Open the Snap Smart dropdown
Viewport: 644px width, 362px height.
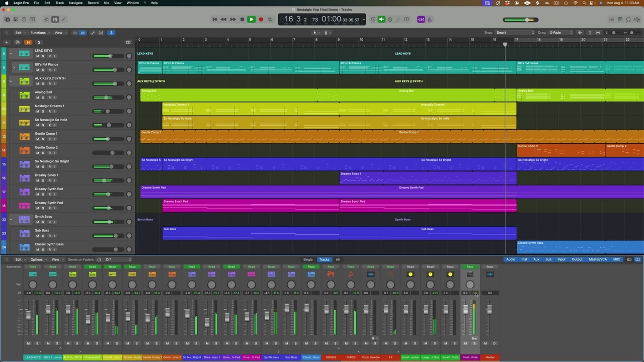pyautogui.click(x=515, y=33)
